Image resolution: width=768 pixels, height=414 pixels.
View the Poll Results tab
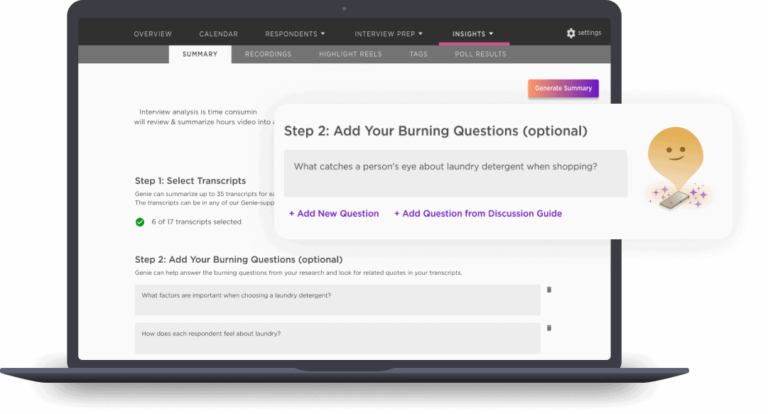coord(482,54)
